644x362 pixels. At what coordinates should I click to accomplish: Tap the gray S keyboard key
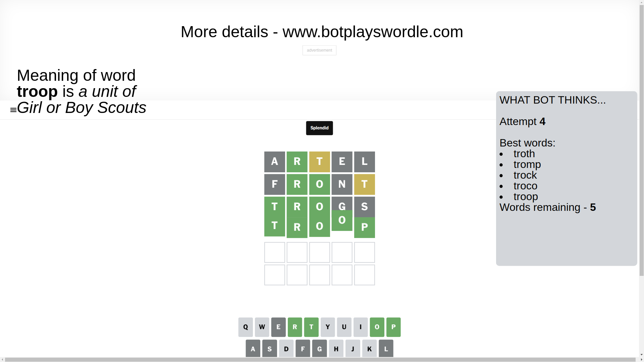pyautogui.click(x=270, y=349)
